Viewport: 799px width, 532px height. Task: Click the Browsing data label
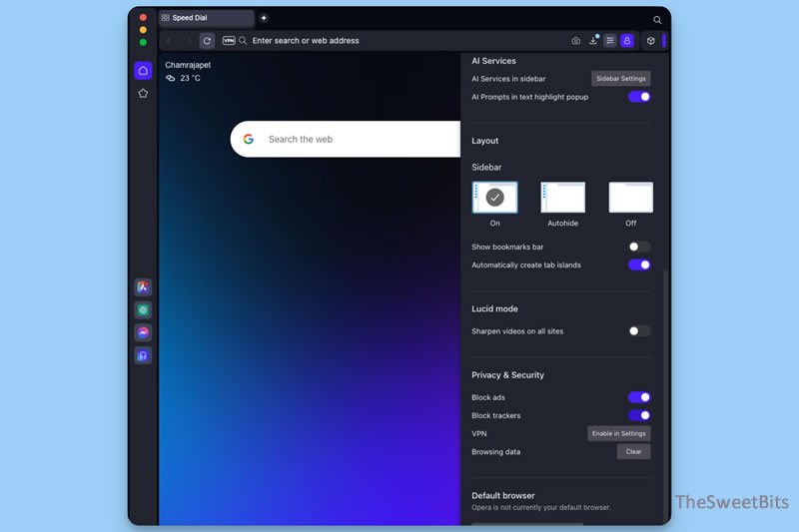(x=495, y=452)
